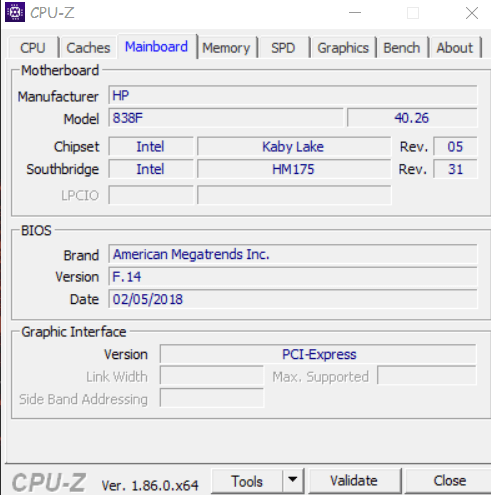The height and width of the screenshot is (495, 491).
Task: Click the Validate button
Action: (x=354, y=481)
